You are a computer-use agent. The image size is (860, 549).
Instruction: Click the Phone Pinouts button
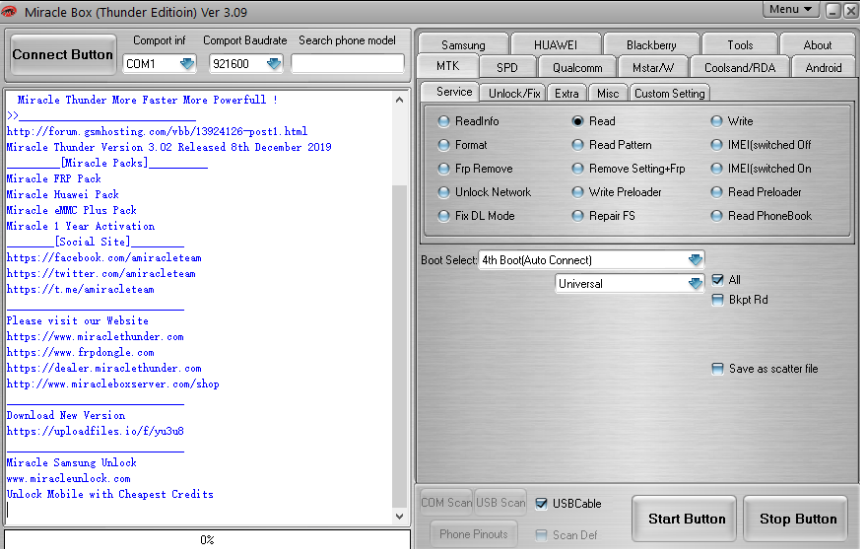(473, 534)
